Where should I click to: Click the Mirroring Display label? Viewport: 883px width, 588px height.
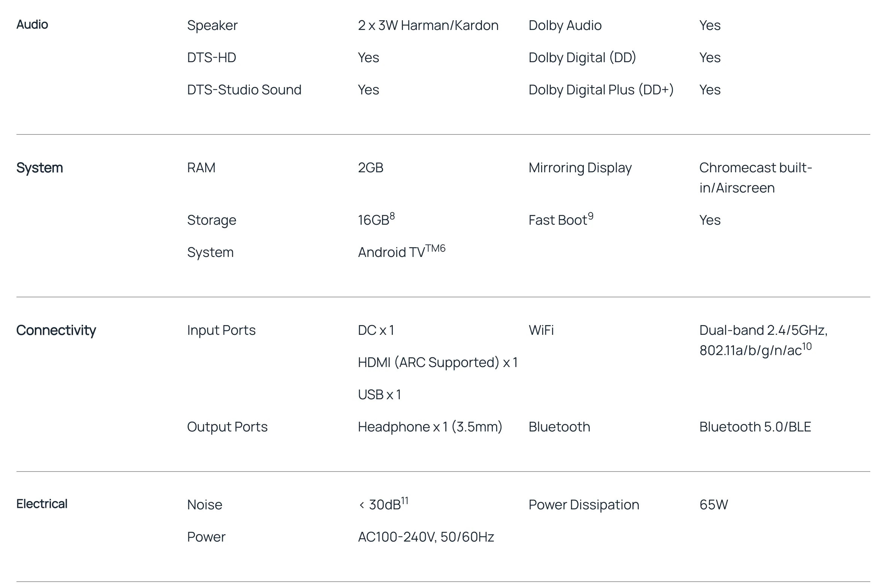(x=580, y=168)
